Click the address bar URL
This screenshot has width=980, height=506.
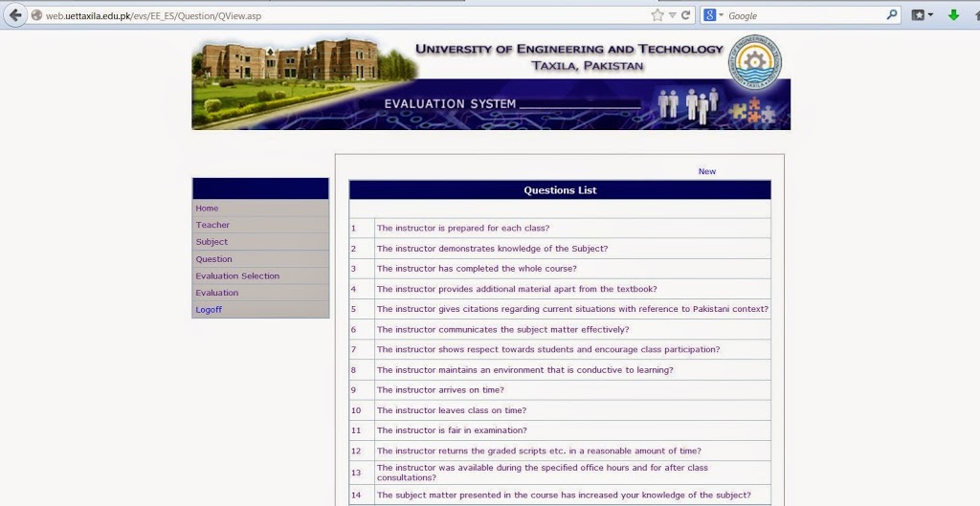tap(153, 16)
